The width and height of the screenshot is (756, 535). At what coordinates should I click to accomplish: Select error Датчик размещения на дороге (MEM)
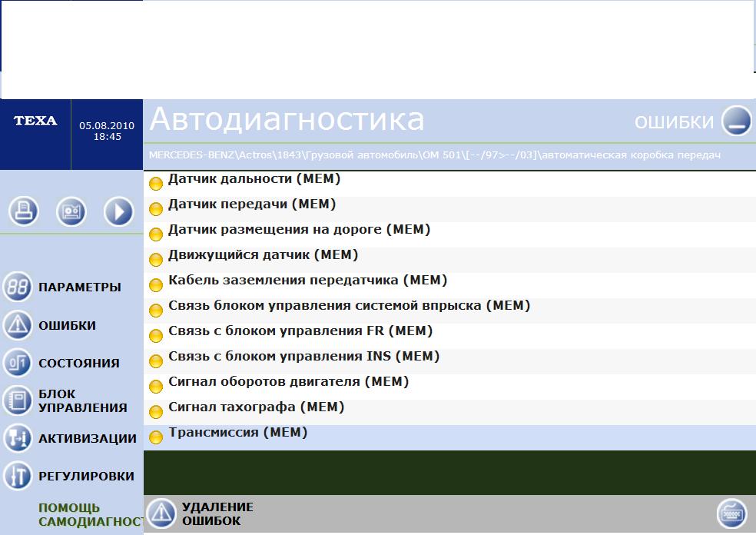[x=449, y=234]
